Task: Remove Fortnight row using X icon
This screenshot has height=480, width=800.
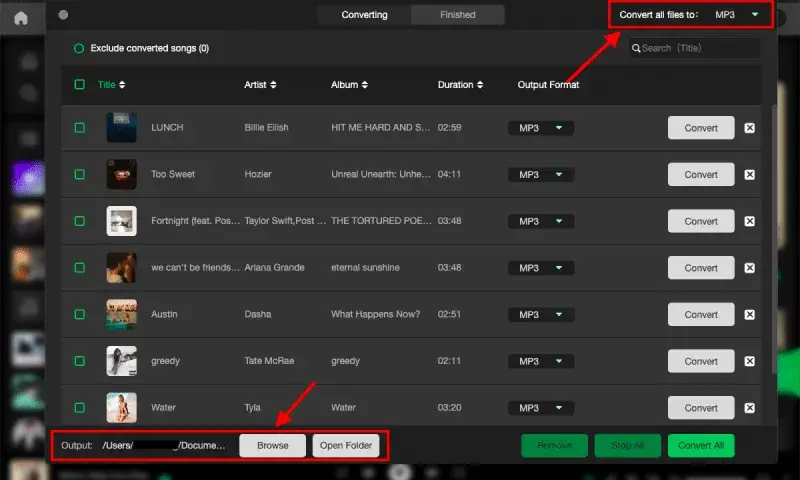Action: coord(749,221)
